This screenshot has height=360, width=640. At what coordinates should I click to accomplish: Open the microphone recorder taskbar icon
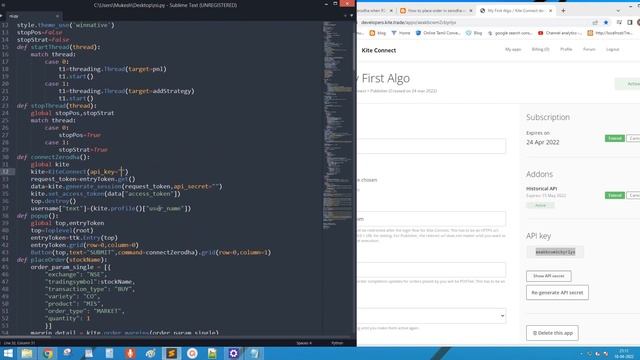coord(130,353)
